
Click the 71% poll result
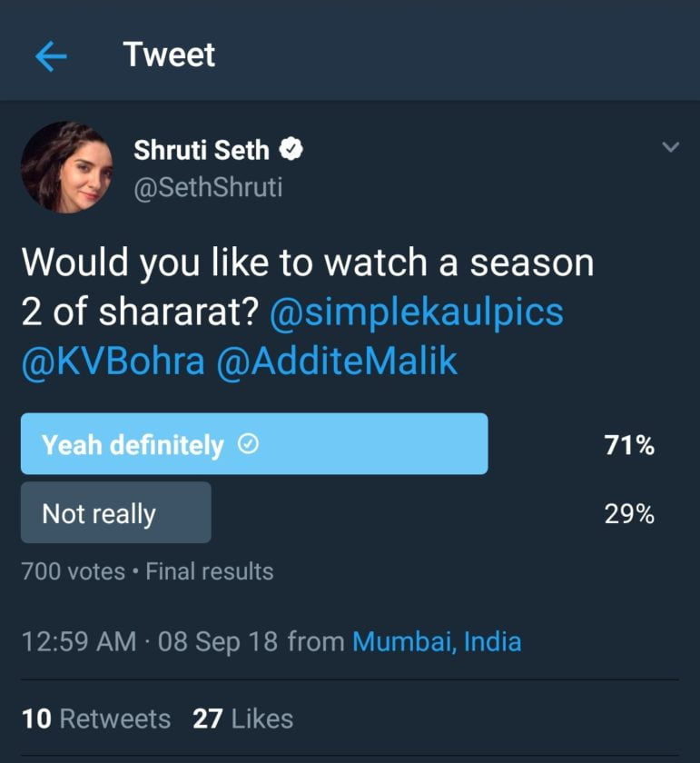coord(629,445)
